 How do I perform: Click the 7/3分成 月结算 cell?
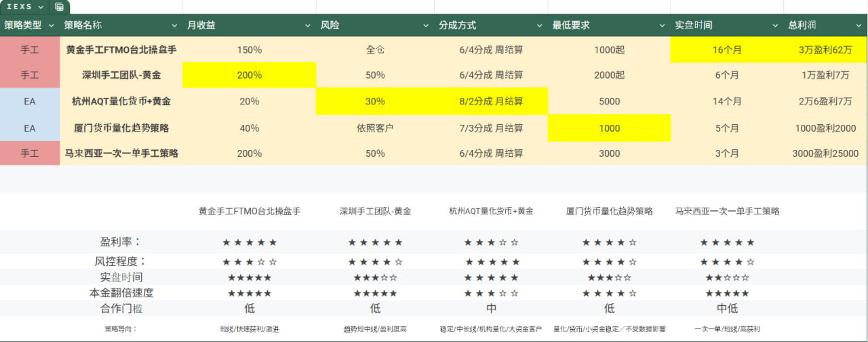(491, 128)
